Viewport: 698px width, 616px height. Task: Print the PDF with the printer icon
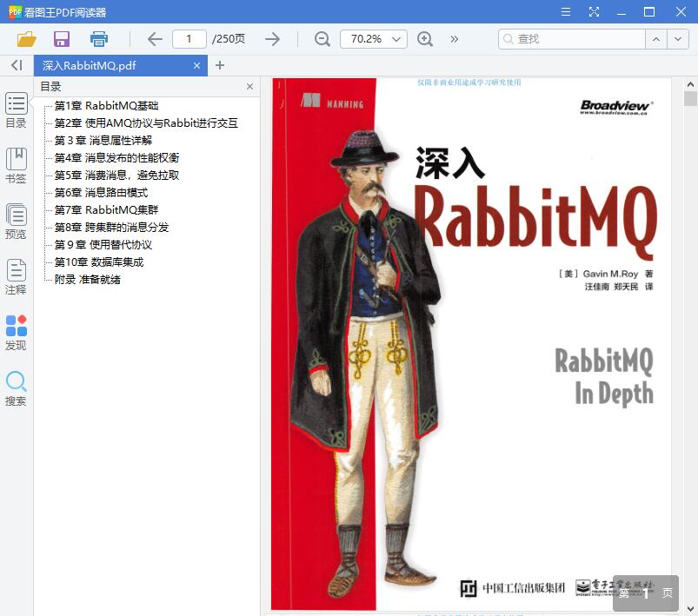(x=99, y=39)
